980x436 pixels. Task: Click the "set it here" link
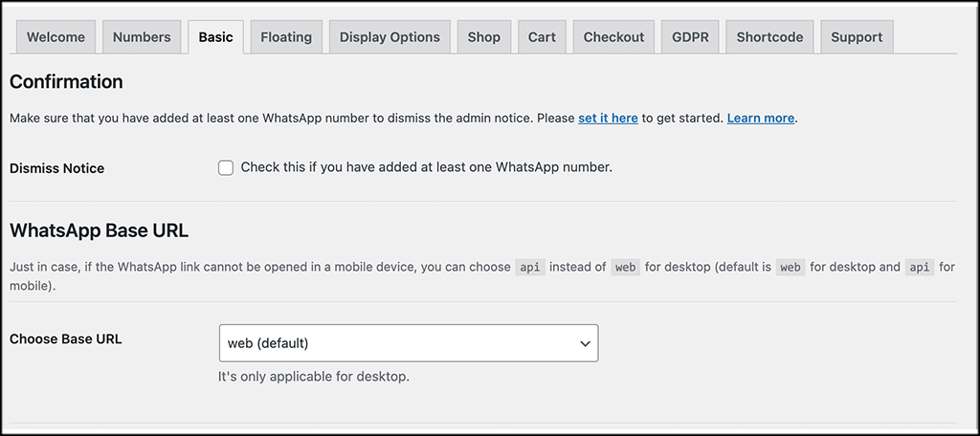[x=608, y=119]
